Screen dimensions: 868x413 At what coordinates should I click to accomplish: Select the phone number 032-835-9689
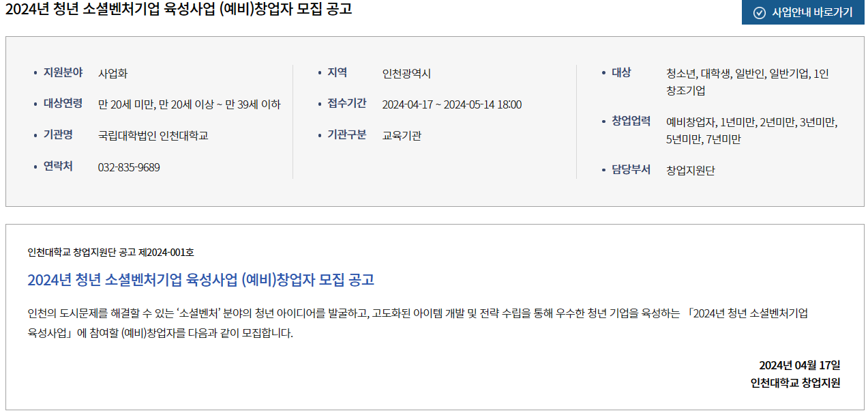pos(129,167)
